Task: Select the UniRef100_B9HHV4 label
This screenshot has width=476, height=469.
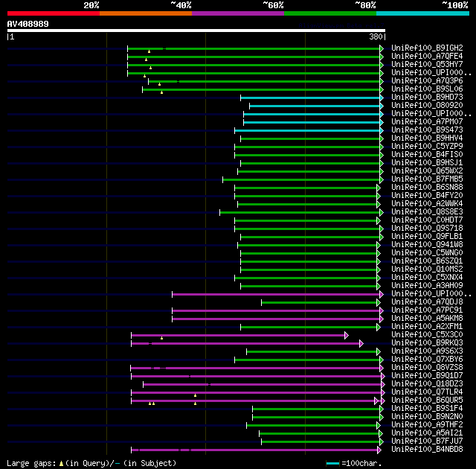Action: pyautogui.click(x=427, y=138)
